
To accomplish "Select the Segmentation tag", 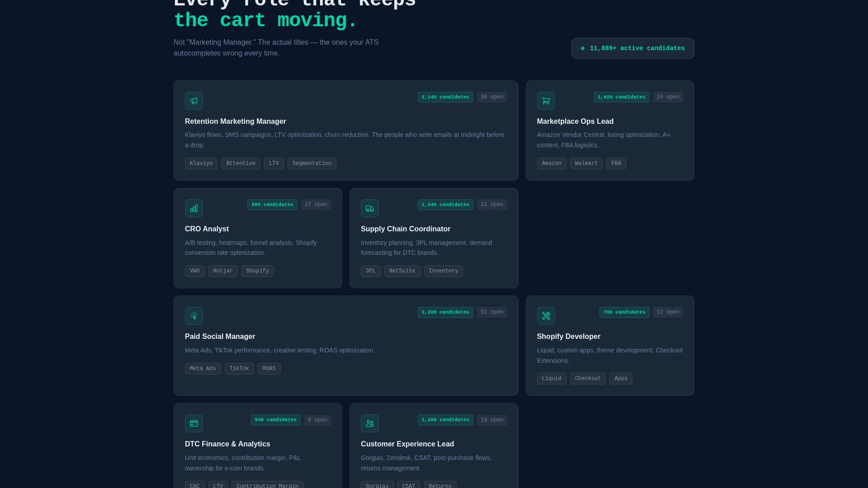I will click(311, 164).
